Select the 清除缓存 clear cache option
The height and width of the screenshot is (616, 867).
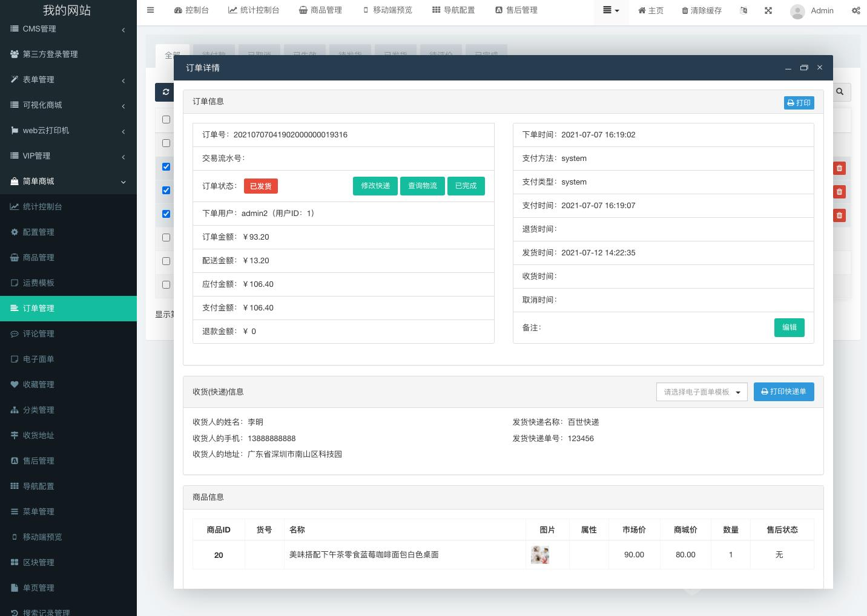click(x=701, y=10)
